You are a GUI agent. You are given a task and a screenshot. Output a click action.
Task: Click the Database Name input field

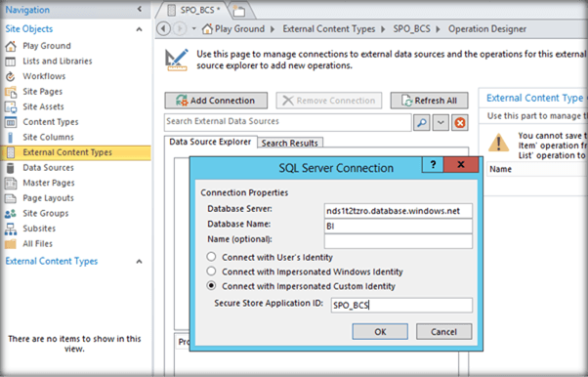399,227
